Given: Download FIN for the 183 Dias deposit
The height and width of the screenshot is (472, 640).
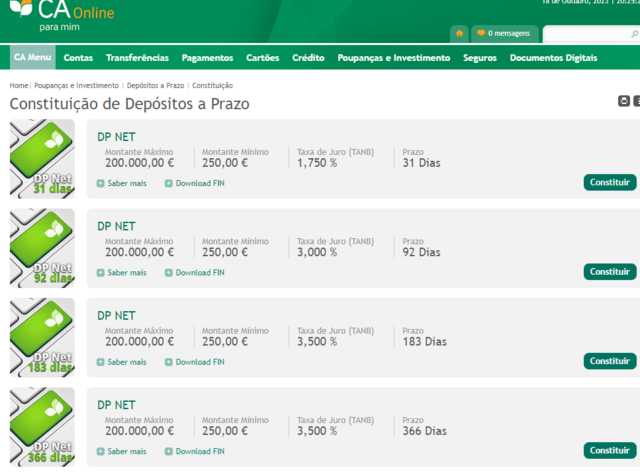Looking at the screenshot, I should coord(195,362).
